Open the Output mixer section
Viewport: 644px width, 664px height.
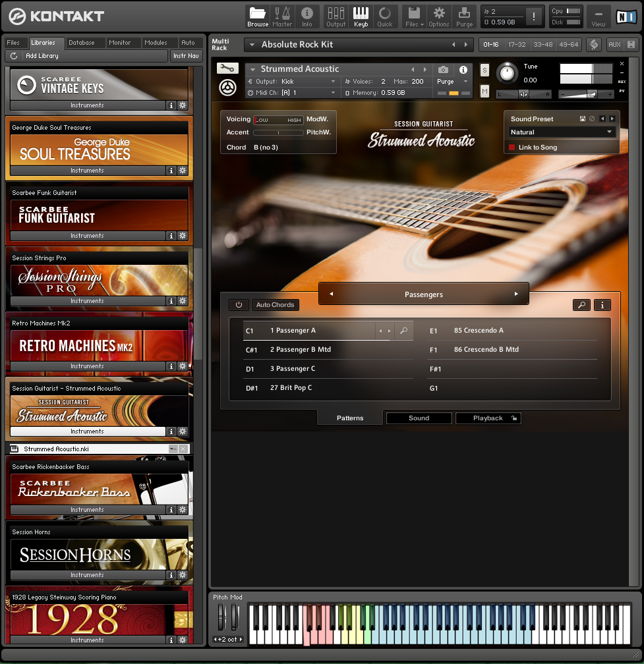pyautogui.click(x=336, y=17)
